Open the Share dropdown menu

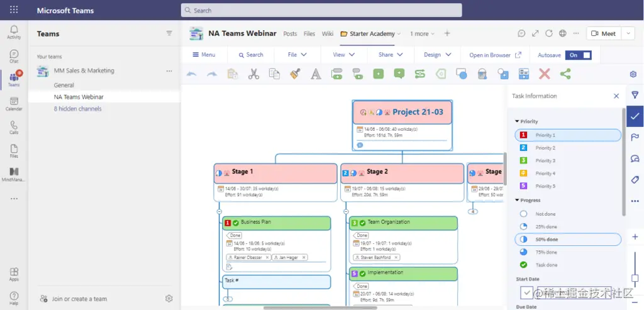click(x=390, y=55)
